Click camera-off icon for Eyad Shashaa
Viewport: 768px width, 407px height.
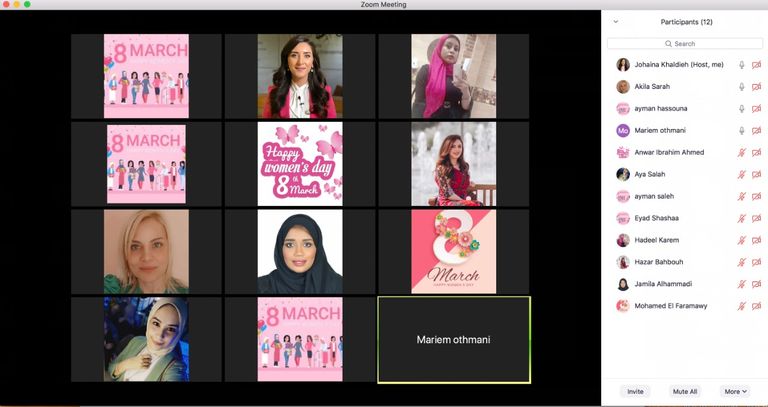point(756,219)
